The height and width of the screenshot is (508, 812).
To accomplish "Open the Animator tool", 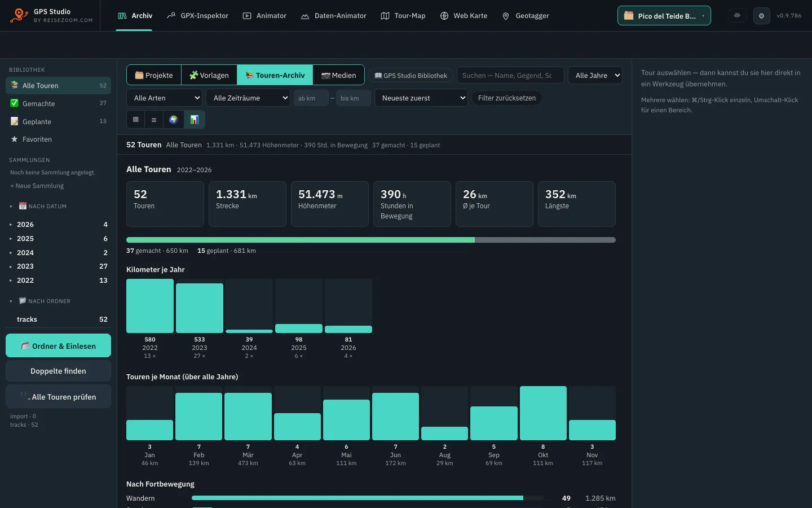I will click(x=264, y=16).
